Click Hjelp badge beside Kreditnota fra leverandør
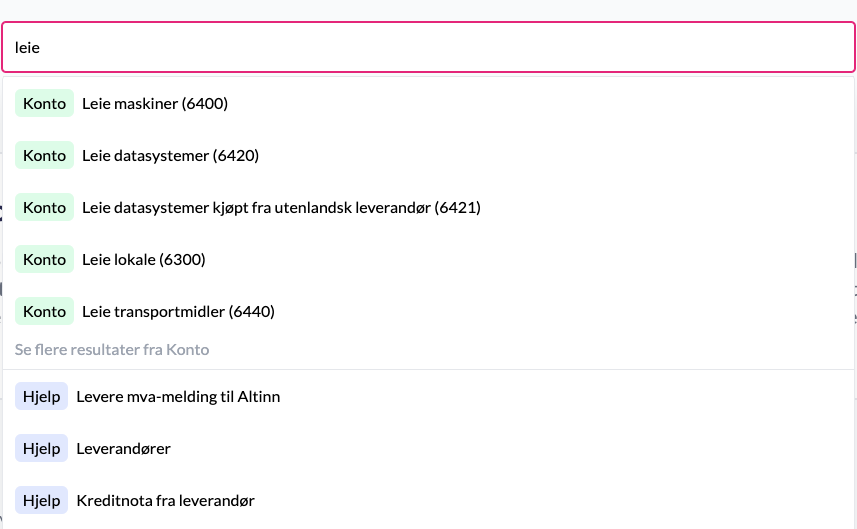857x529 pixels. click(41, 501)
